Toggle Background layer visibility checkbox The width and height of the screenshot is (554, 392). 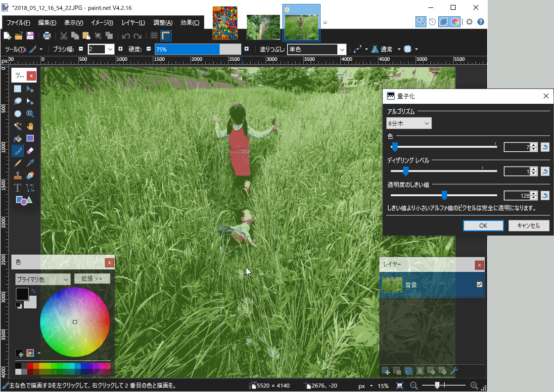[x=479, y=285]
